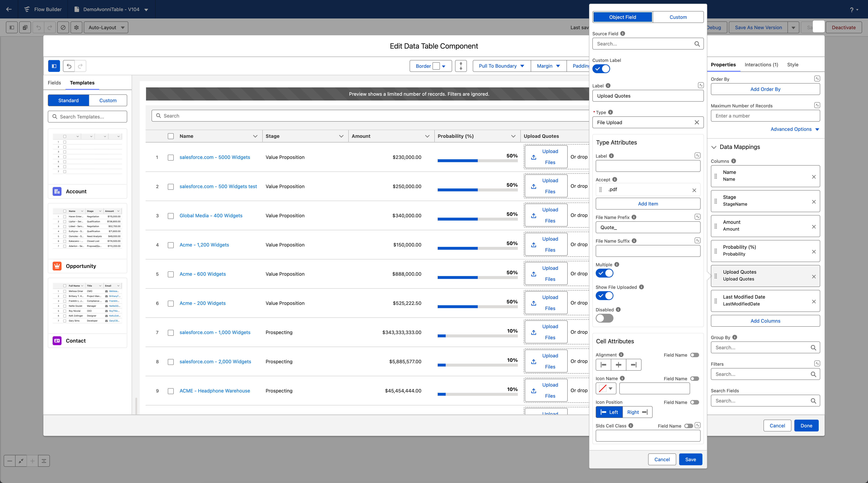This screenshot has width=868, height=483.
Task: Enable the Disabled toggle
Action: coord(605,318)
